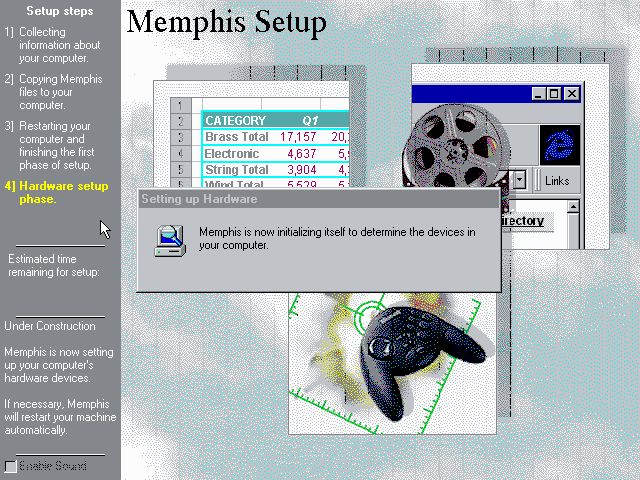Click the Brass Total cell
Image resolution: width=640 pixels, height=480 pixels.
click(x=236, y=137)
